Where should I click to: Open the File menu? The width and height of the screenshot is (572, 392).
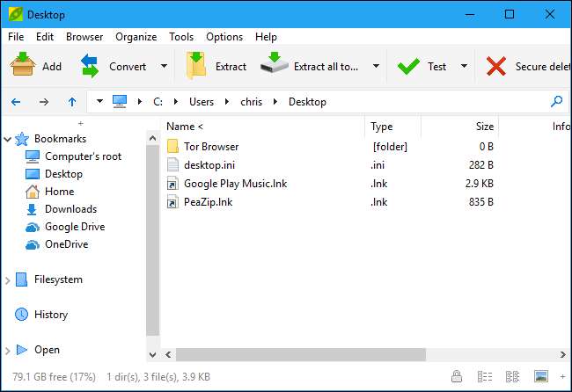coord(16,37)
